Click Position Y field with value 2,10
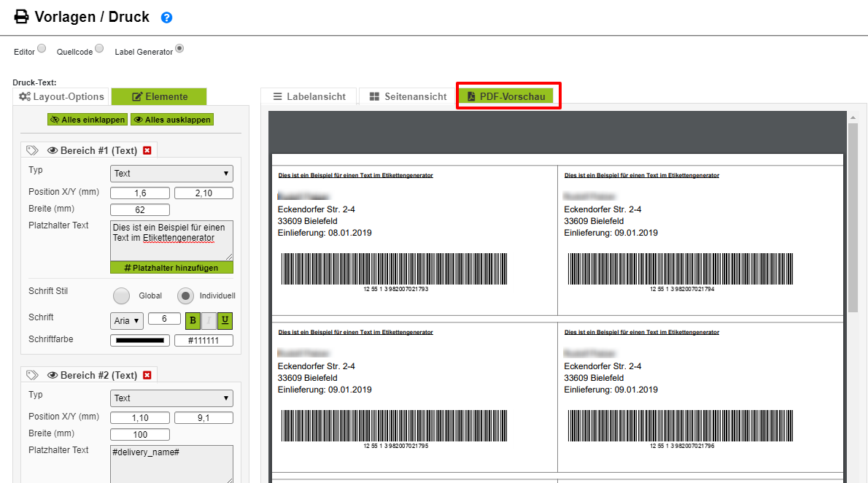 [204, 193]
